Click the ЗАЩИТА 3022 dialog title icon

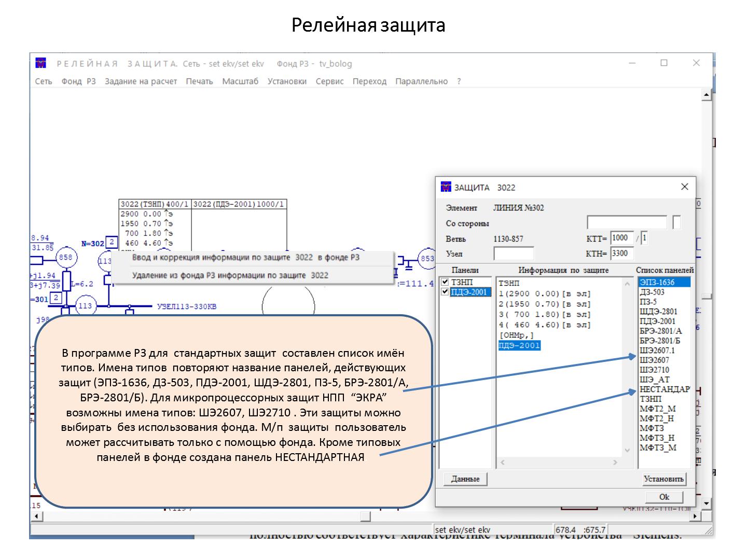click(446, 187)
